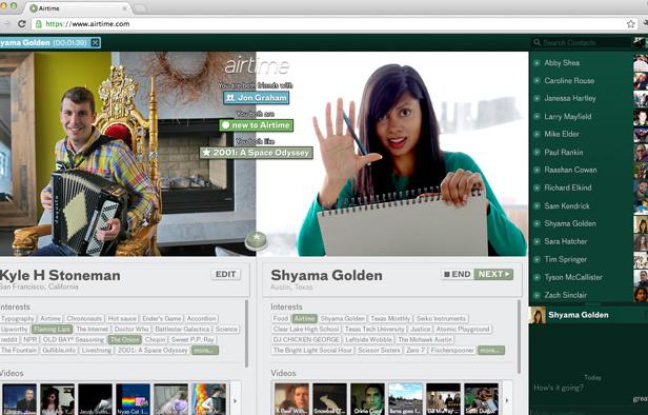The width and height of the screenshot is (648, 415).
Task: Click the new to Airtime badge
Action: (256, 125)
